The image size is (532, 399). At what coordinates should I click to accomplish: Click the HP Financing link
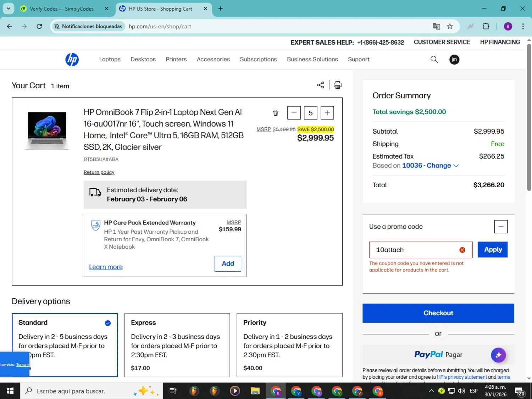pos(500,42)
